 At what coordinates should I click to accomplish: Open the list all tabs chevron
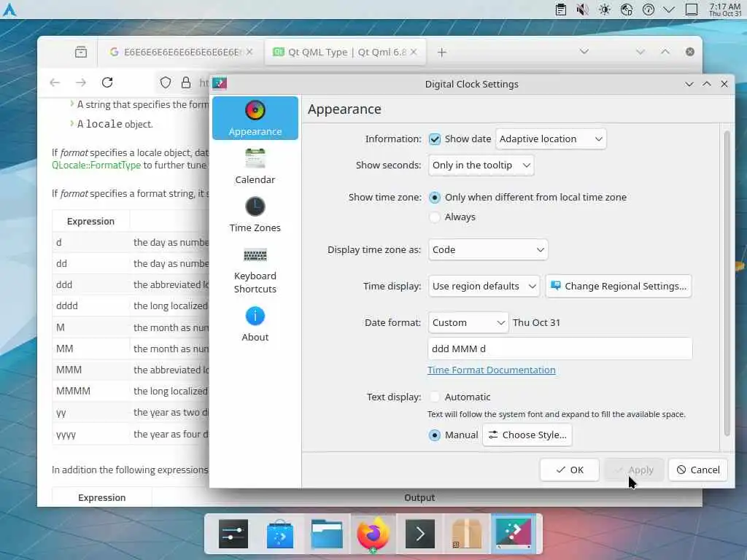point(584,52)
